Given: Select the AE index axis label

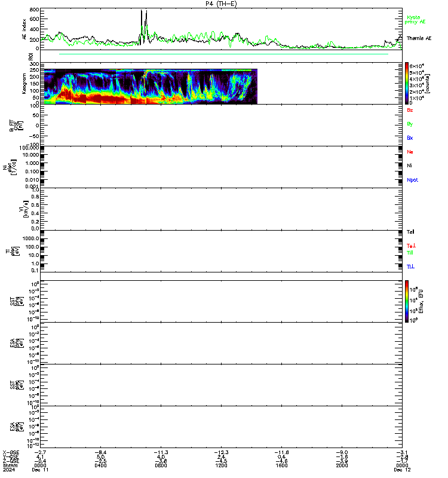Looking at the screenshot, I should point(24,29).
